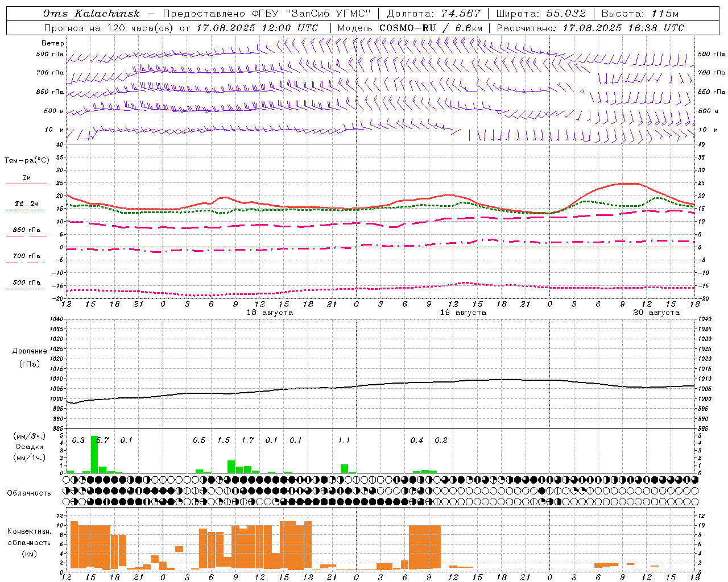Click the start time 17.08.2025 12:00 UTC
The image size is (728, 582).
[x=257, y=28]
